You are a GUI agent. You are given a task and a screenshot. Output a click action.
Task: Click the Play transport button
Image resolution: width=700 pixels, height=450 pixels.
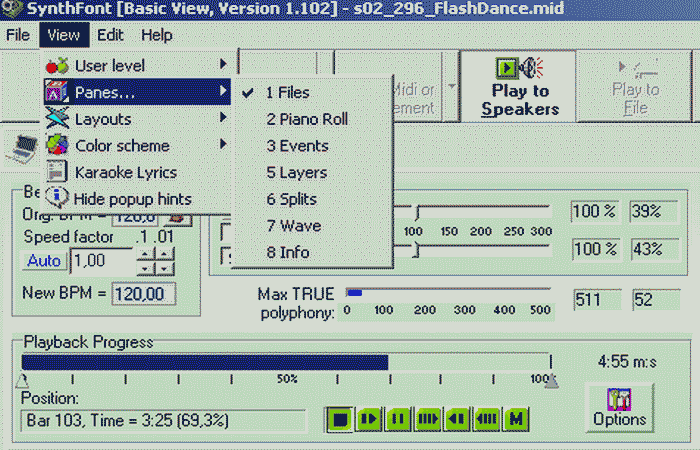tap(370, 417)
